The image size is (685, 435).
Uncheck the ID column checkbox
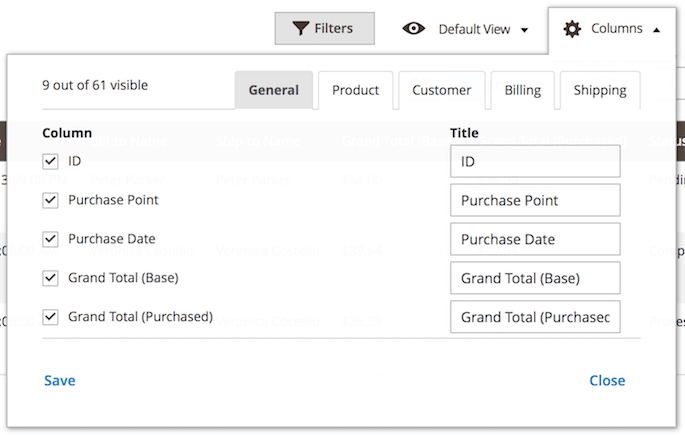[51, 161]
